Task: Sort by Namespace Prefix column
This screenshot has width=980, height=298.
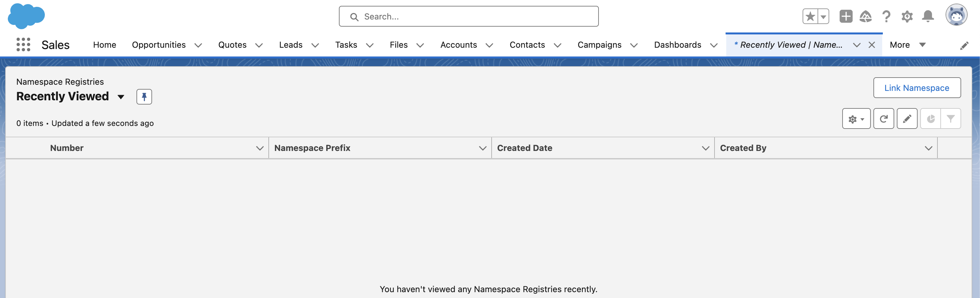Action: 312,148
